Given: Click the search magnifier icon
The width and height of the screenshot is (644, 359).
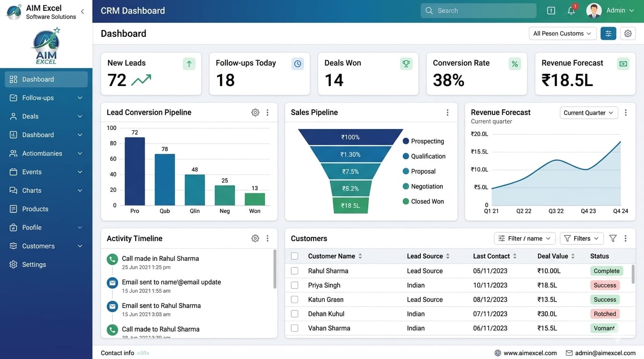Looking at the screenshot, I should [429, 10].
